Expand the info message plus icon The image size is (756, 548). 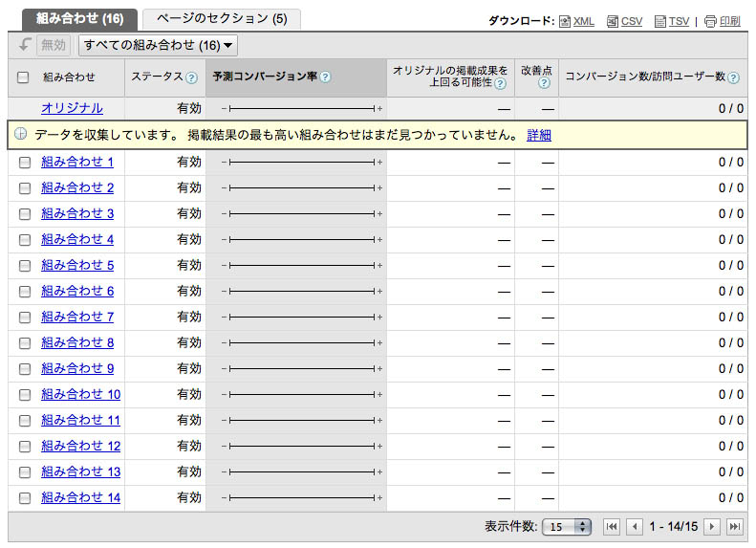pos(21,135)
